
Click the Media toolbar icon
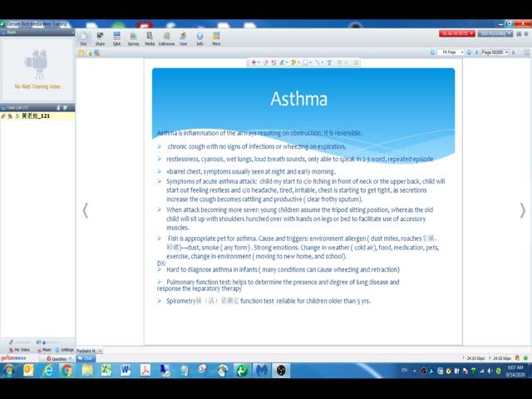click(x=150, y=38)
